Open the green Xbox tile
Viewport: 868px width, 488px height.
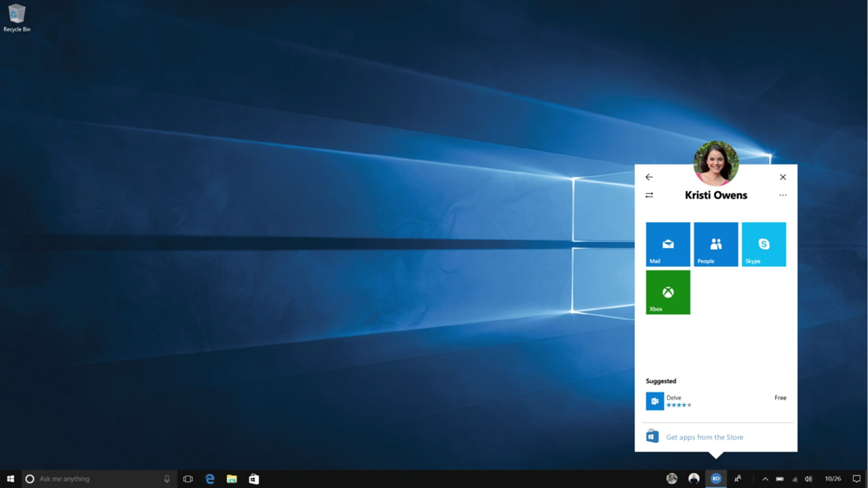(x=668, y=292)
